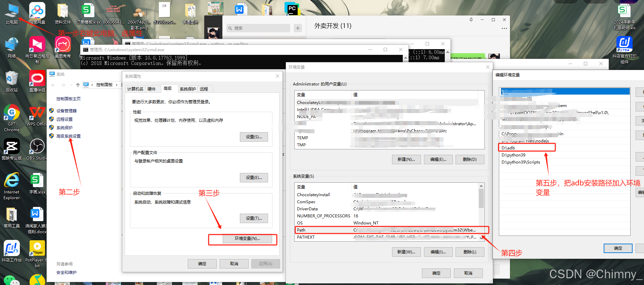Select the Path system variable row
644x285 pixels.
click(x=387, y=230)
